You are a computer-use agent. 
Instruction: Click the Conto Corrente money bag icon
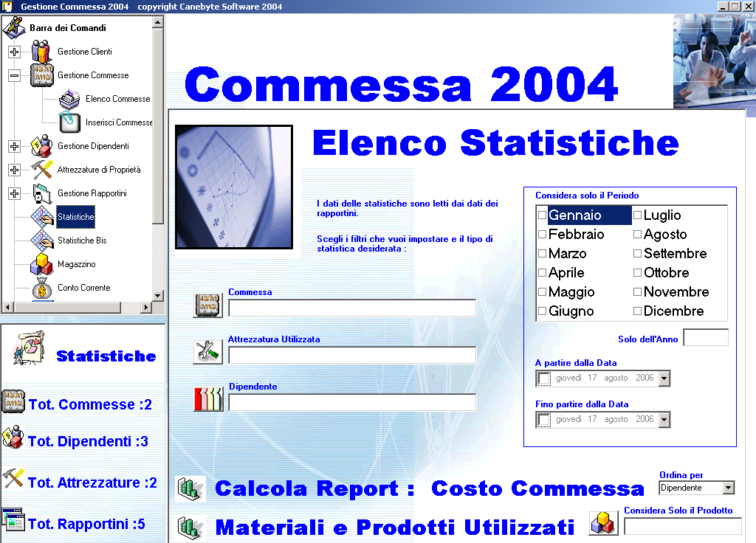(41, 288)
